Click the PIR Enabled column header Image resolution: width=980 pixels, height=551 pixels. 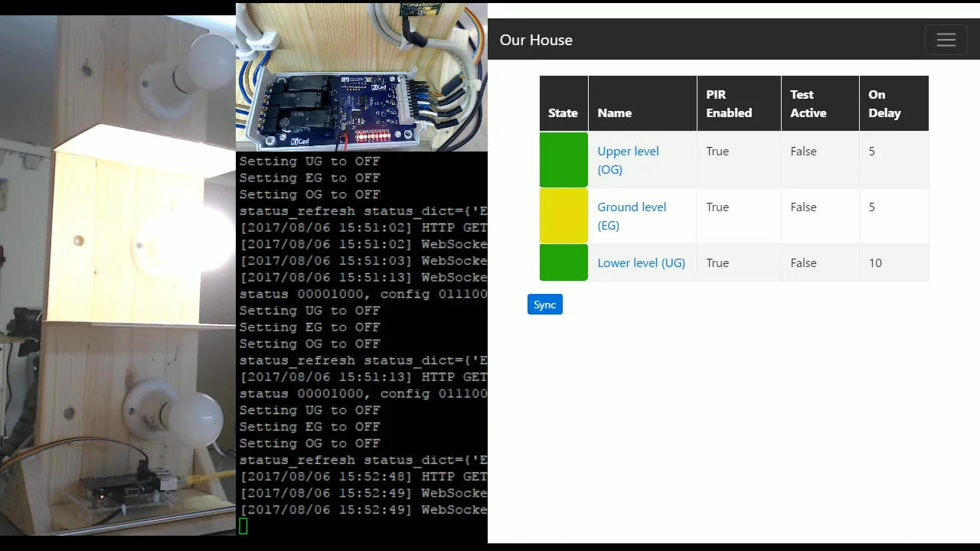click(x=739, y=103)
